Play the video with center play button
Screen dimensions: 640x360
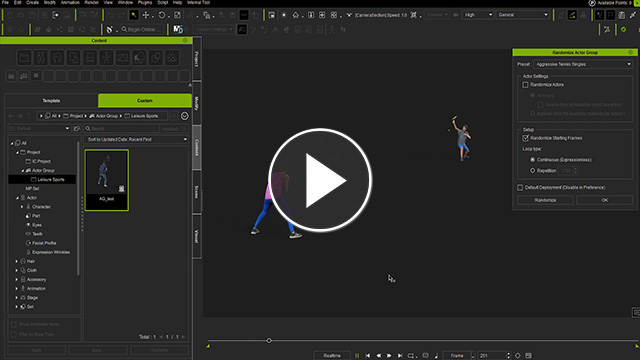click(x=320, y=180)
